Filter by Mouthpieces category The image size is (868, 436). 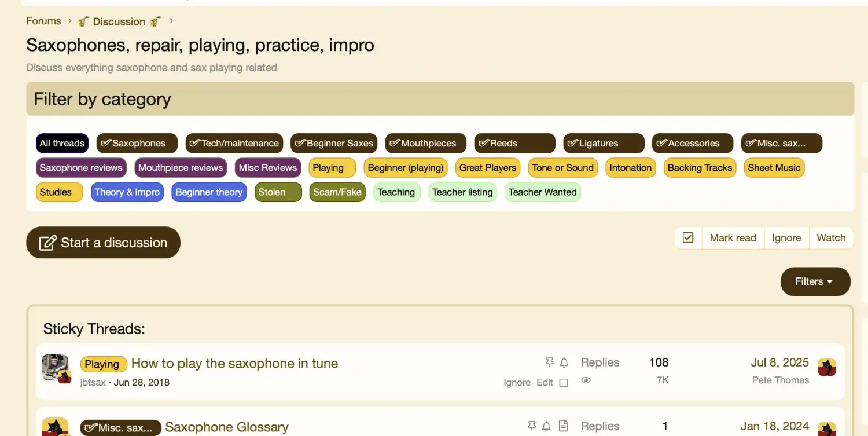426,143
